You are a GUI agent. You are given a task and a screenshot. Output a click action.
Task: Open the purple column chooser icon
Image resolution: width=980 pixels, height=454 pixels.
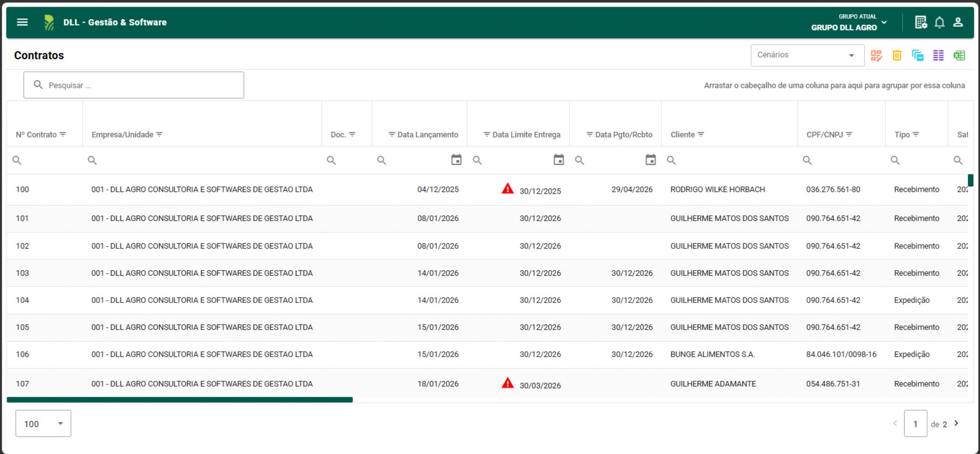[938, 55]
